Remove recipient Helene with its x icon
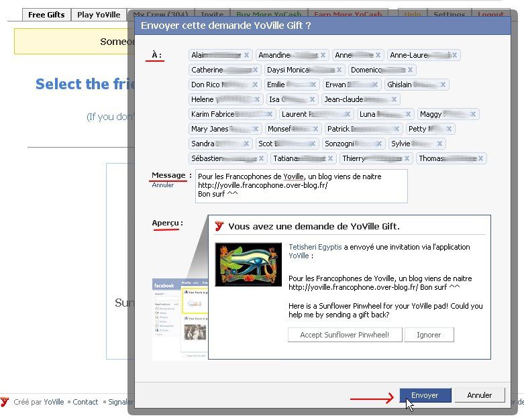This screenshot has width=524, height=420. click(x=257, y=99)
